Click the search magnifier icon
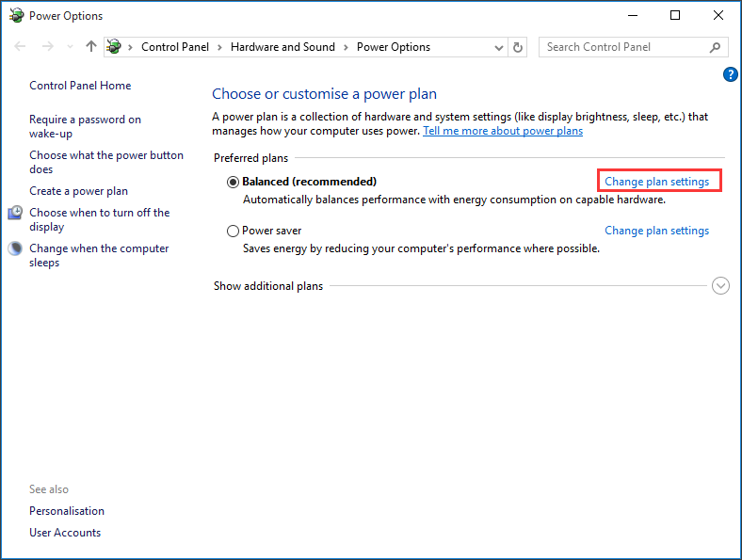This screenshot has height=560, width=742. pyautogui.click(x=716, y=47)
